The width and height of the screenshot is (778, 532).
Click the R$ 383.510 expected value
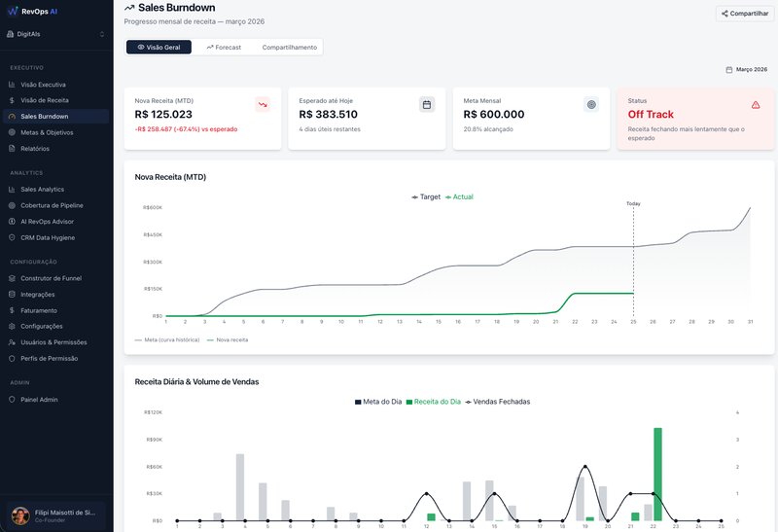click(x=328, y=114)
